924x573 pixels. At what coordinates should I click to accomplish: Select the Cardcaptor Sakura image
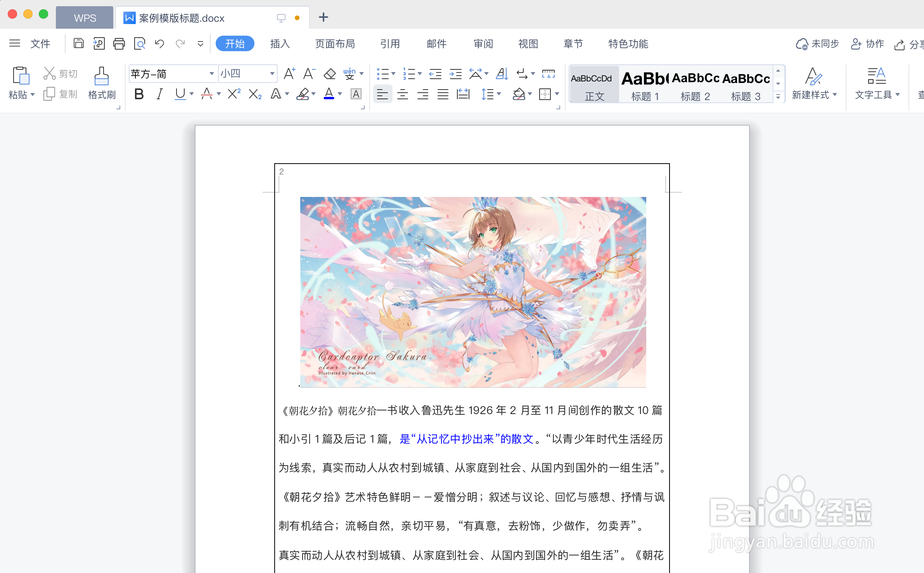[473, 292]
